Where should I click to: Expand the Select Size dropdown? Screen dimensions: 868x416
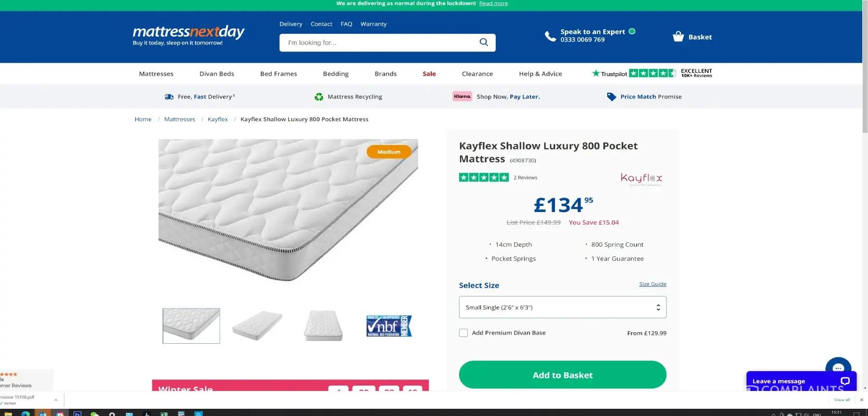point(562,308)
